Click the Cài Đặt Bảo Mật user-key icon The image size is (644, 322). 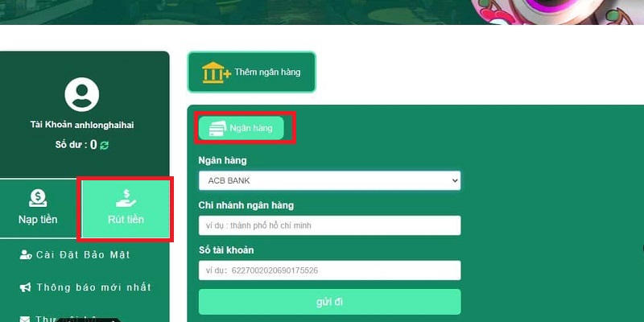point(26,254)
